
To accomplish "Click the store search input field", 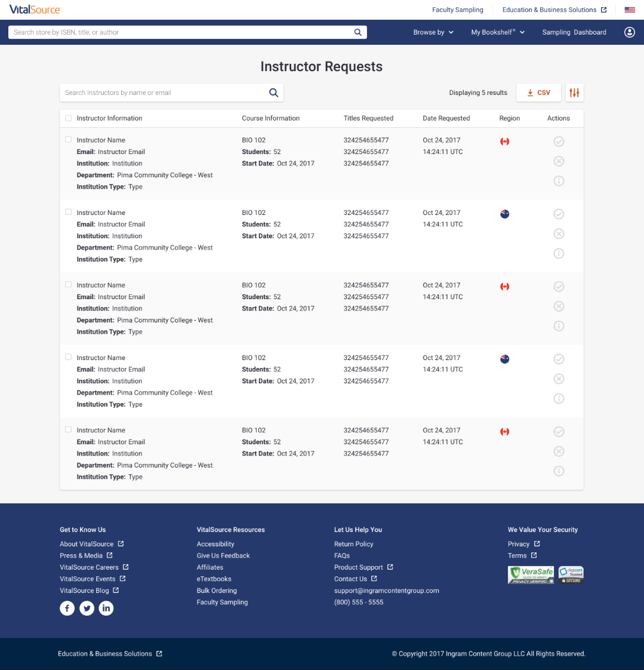I will (179, 32).
